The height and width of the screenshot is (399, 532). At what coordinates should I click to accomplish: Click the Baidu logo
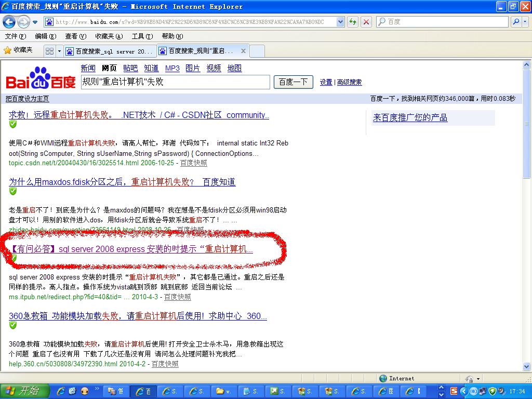[x=41, y=79]
